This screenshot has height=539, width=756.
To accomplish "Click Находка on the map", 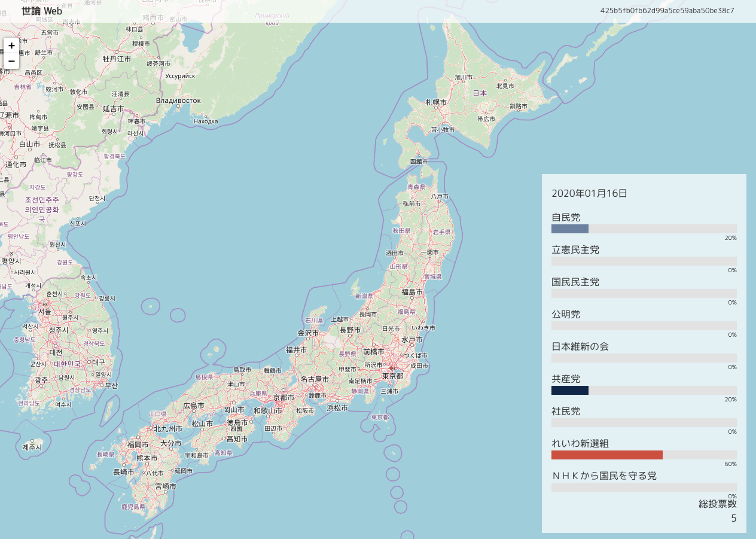I will pyautogui.click(x=206, y=121).
